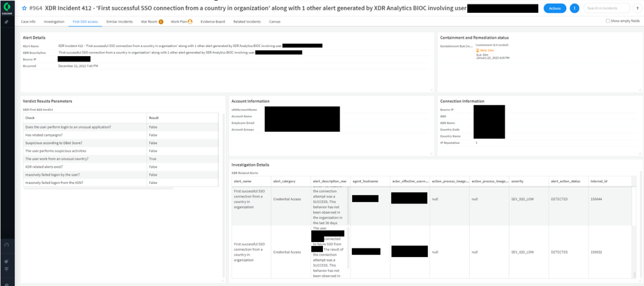
Task: Click the True result for unusual country
Action: (152, 158)
